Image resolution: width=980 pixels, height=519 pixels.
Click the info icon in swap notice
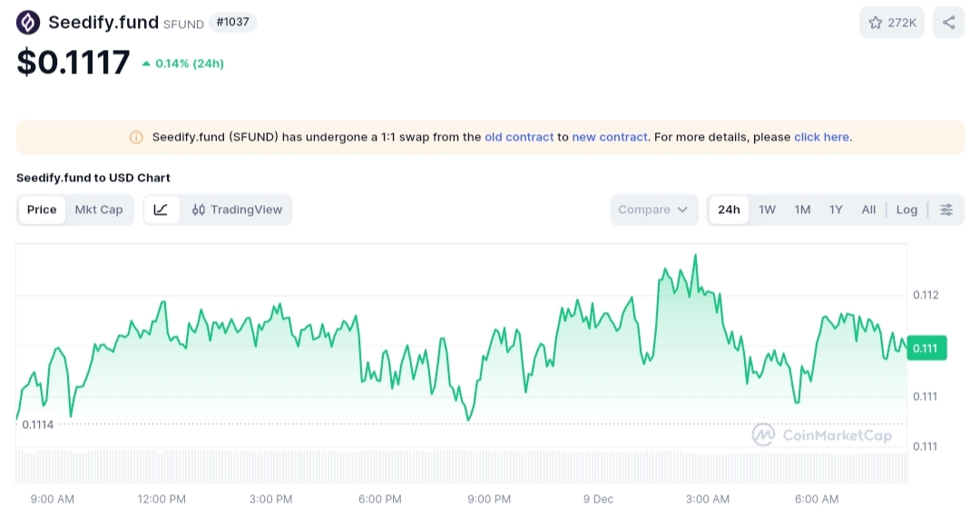pos(136,137)
